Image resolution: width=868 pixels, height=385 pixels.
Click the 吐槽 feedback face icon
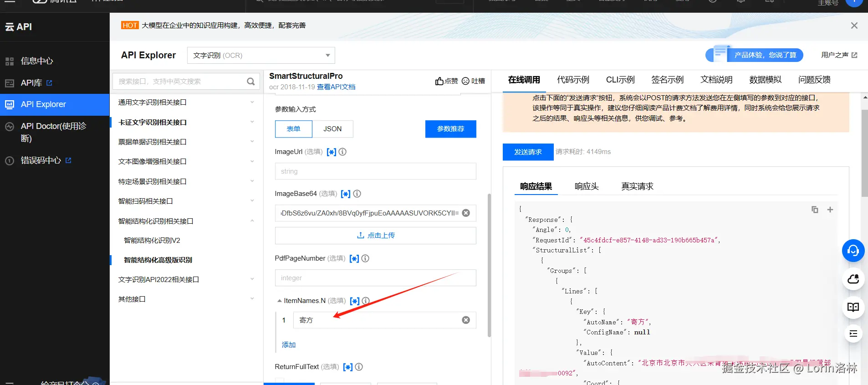coord(465,81)
